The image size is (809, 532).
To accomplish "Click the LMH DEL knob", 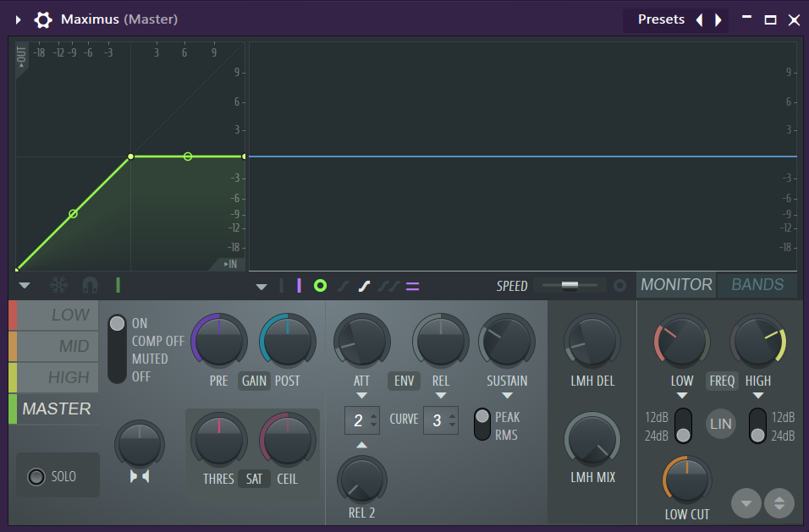I will [592, 341].
